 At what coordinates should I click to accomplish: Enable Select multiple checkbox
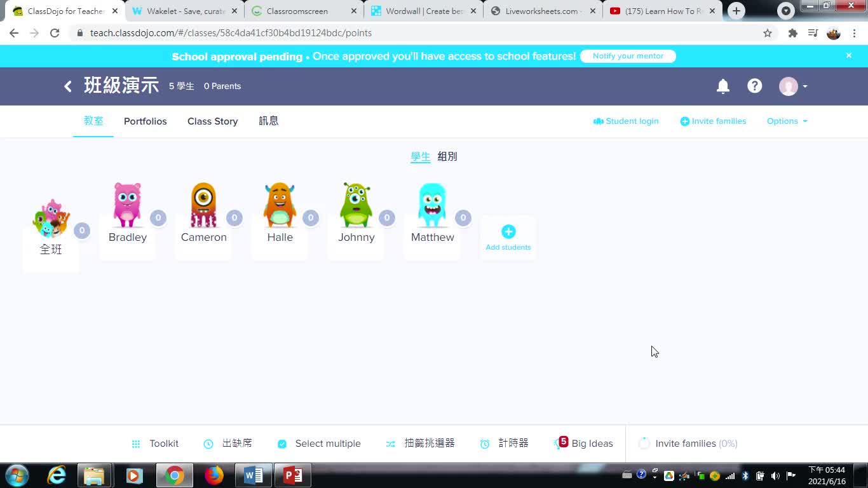coord(282,444)
